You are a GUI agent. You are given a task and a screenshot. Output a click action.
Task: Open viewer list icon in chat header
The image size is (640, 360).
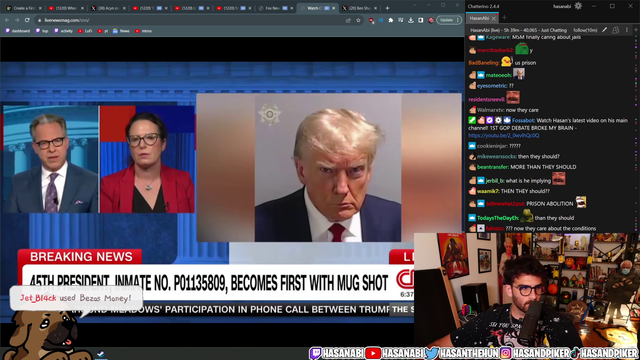(x=616, y=30)
